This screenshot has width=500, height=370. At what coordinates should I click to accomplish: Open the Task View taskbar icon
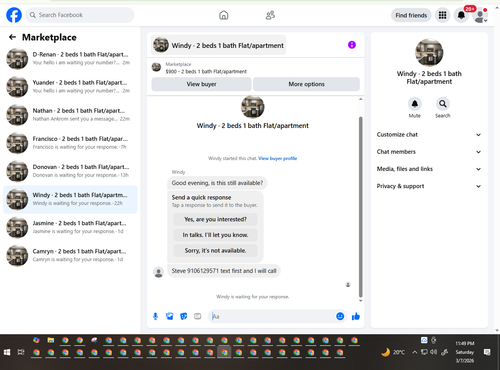tap(21, 352)
